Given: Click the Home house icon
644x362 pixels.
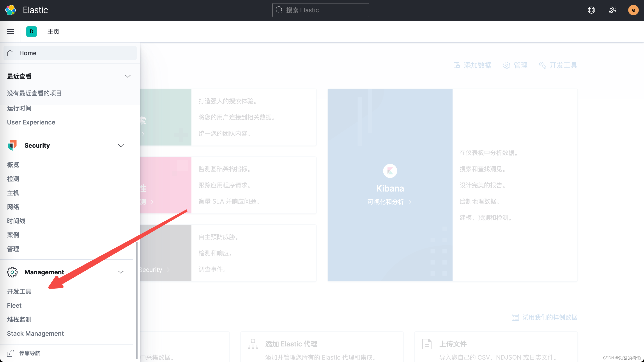Looking at the screenshot, I should [x=11, y=53].
